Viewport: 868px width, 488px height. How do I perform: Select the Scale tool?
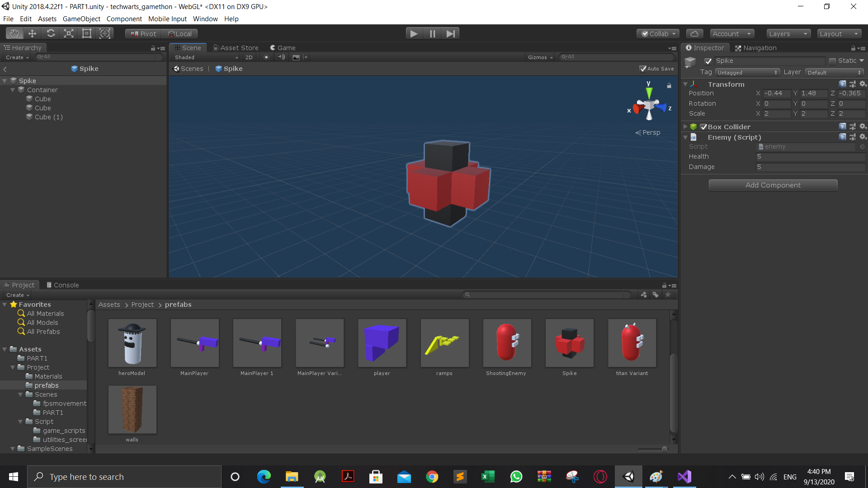[x=69, y=33]
